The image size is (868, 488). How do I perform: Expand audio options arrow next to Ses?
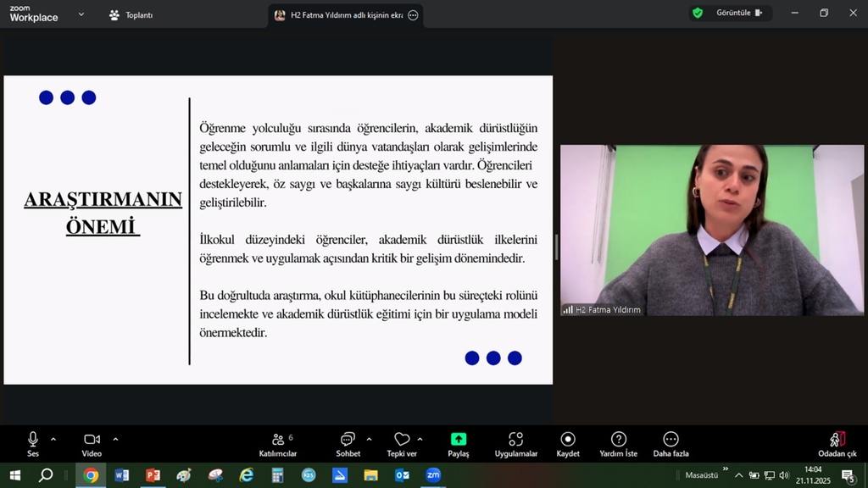click(x=53, y=439)
